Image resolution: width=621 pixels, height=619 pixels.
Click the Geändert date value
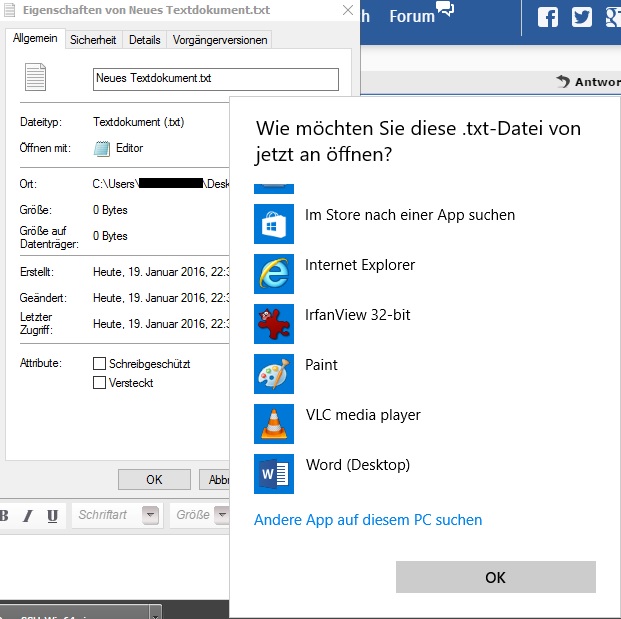pyautogui.click(x=161, y=298)
